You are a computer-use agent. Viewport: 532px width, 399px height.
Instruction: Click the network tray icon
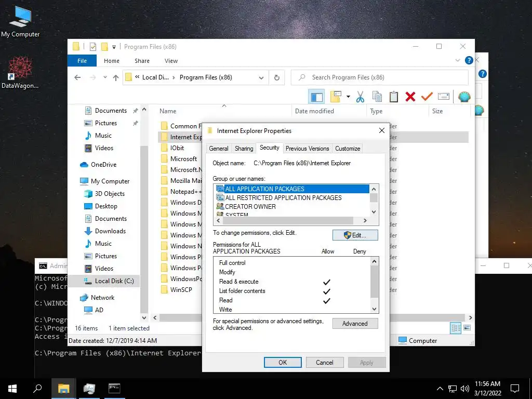point(453,389)
